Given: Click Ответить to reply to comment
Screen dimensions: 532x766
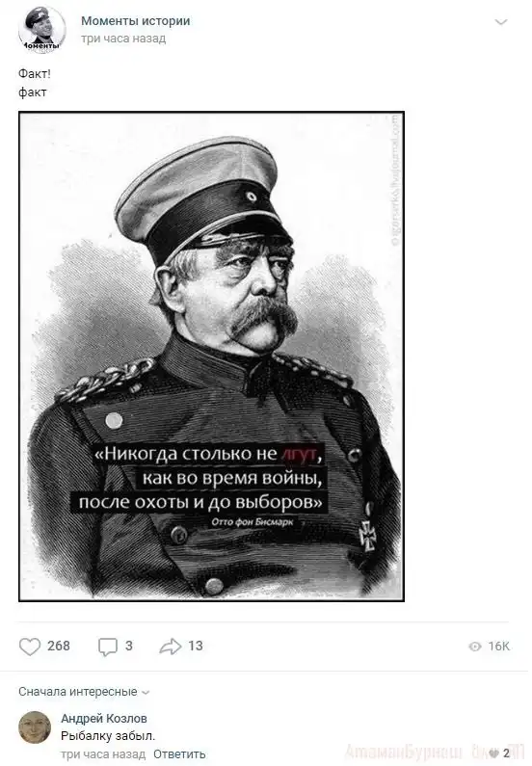Looking at the screenshot, I should (x=179, y=754).
